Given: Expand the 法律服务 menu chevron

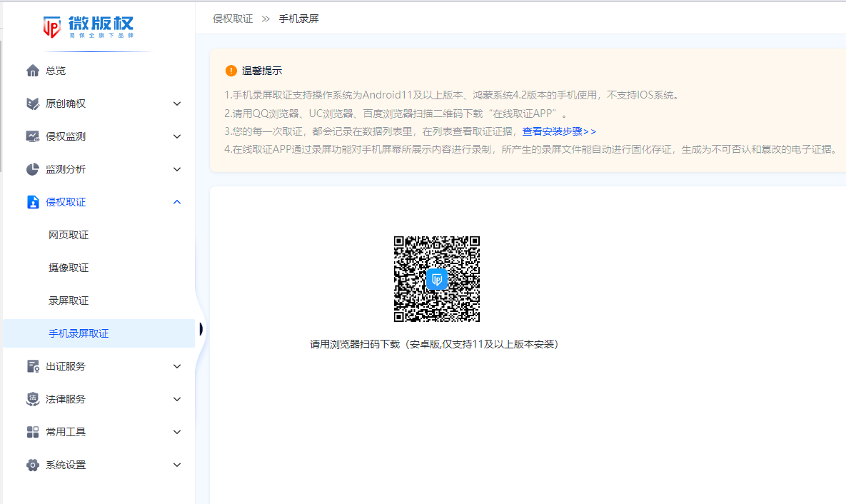Looking at the screenshot, I should click(177, 399).
